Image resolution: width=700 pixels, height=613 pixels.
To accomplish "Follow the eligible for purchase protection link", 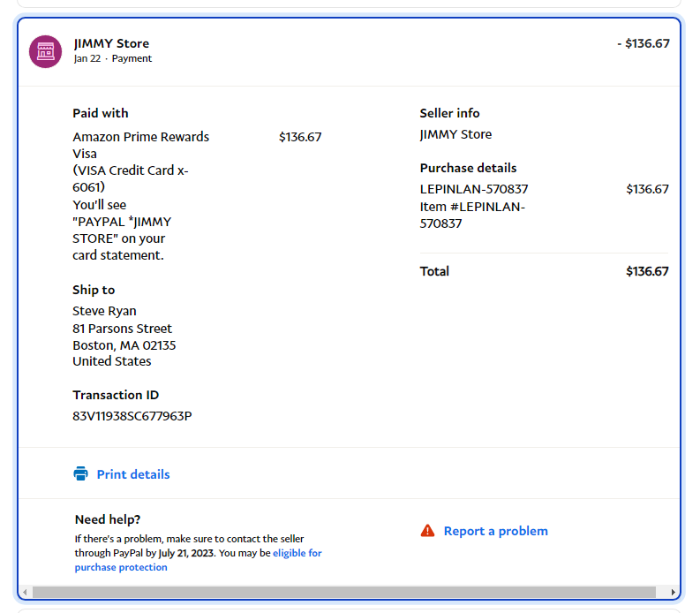I will click(198, 560).
